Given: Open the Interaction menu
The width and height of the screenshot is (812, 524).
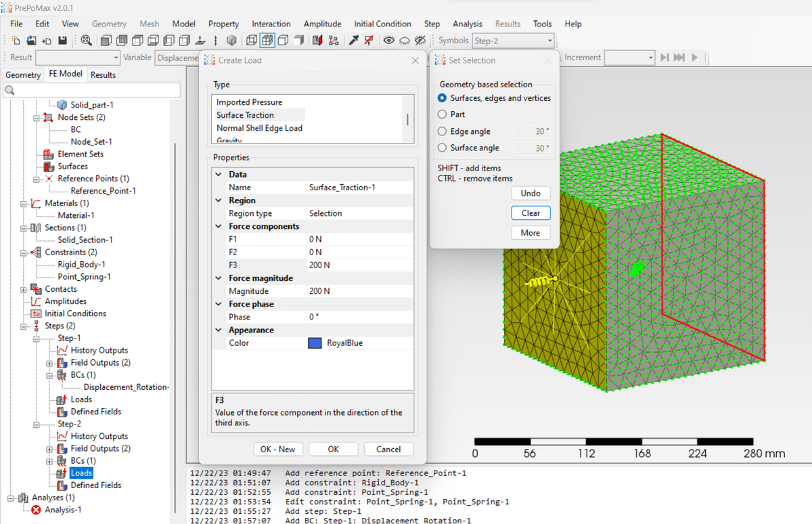Looking at the screenshot, I should pos(271,24).
